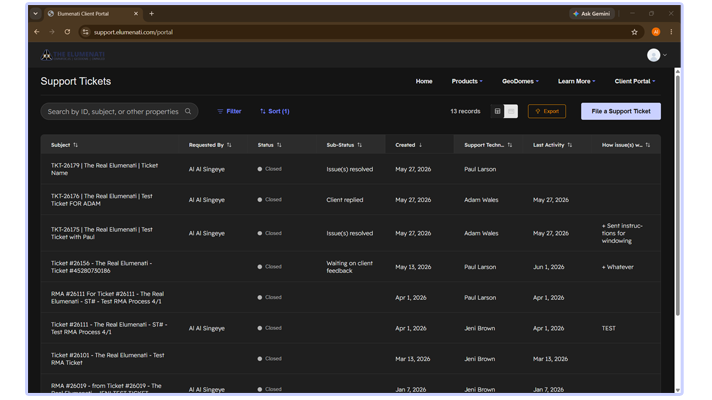
Task: Switch to the table view toggle
Action: pos(498,111)
